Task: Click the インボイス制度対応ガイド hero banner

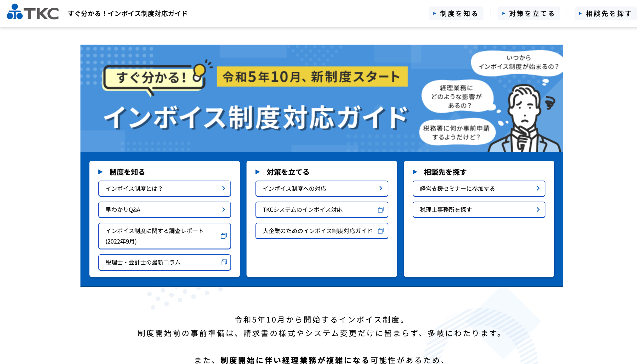Action: 322,98
